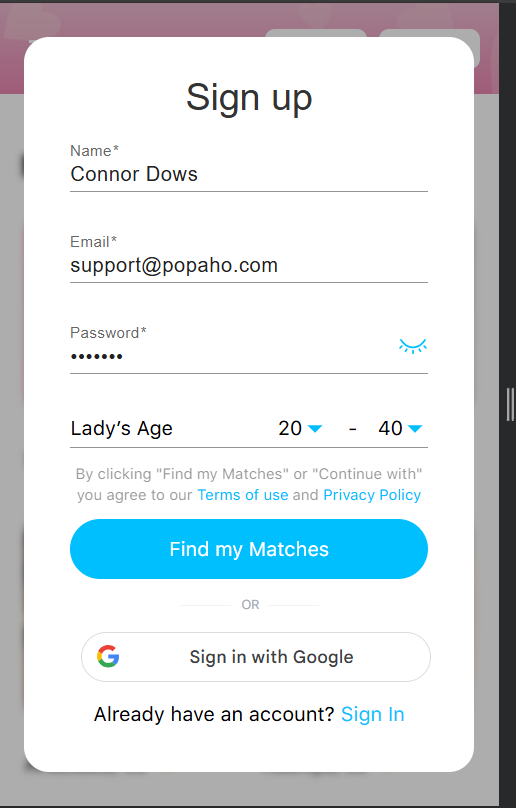
Task: Click the Email* field label
Action: pyautogui.click(x=93, y=242)
